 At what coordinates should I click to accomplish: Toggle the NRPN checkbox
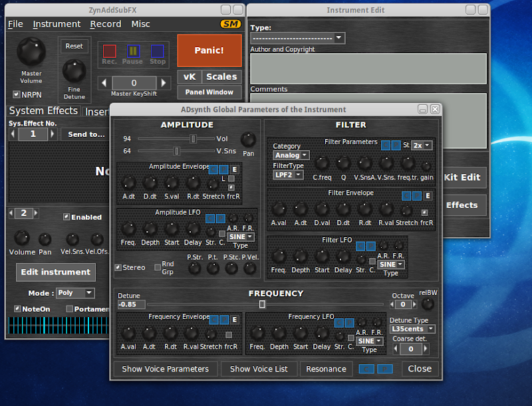17,94
